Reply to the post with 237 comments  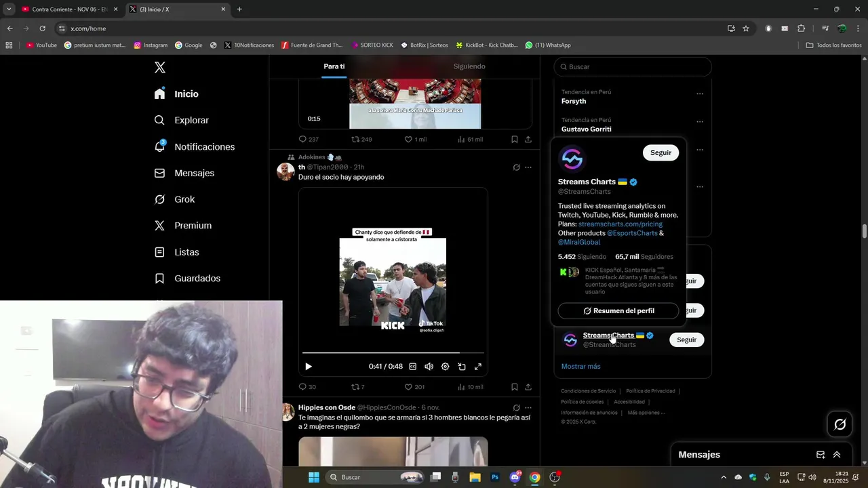pyautogui.click(x=309, y=140)
